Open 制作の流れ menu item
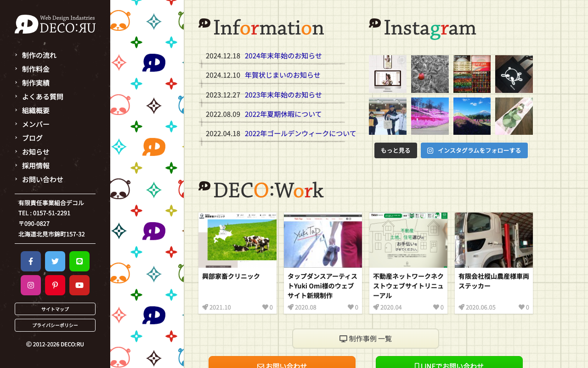Screen dimensions: 588x368 [x=39, y=55]
